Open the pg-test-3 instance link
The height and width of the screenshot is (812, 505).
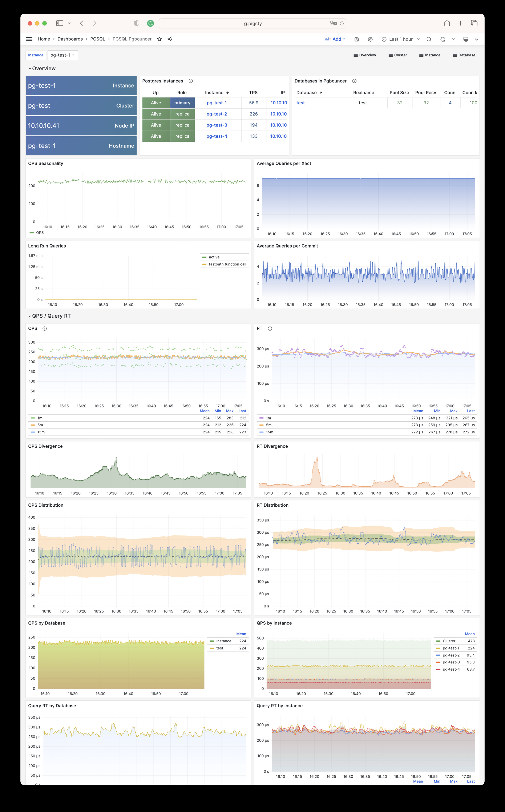coord(217,125)
